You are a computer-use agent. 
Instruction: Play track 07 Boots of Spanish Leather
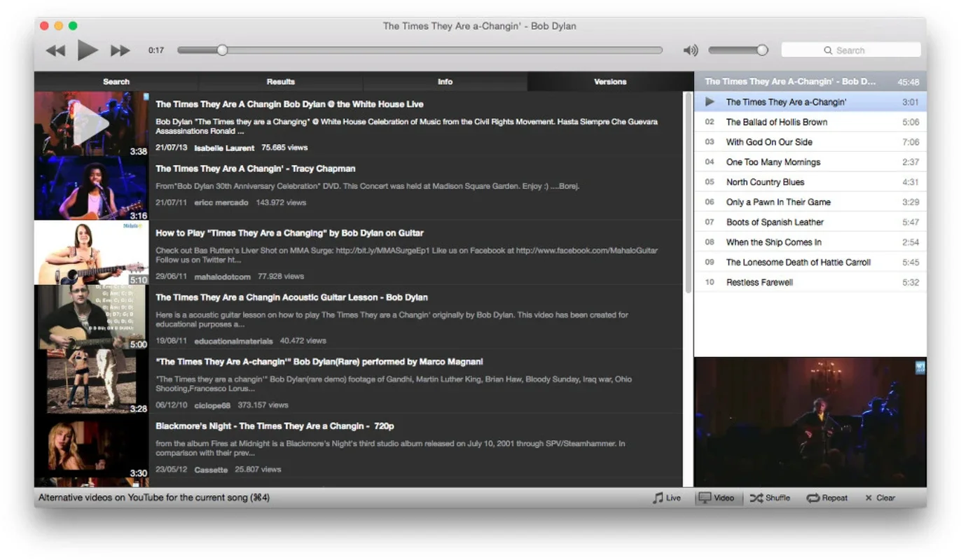[x=810, y=222]
